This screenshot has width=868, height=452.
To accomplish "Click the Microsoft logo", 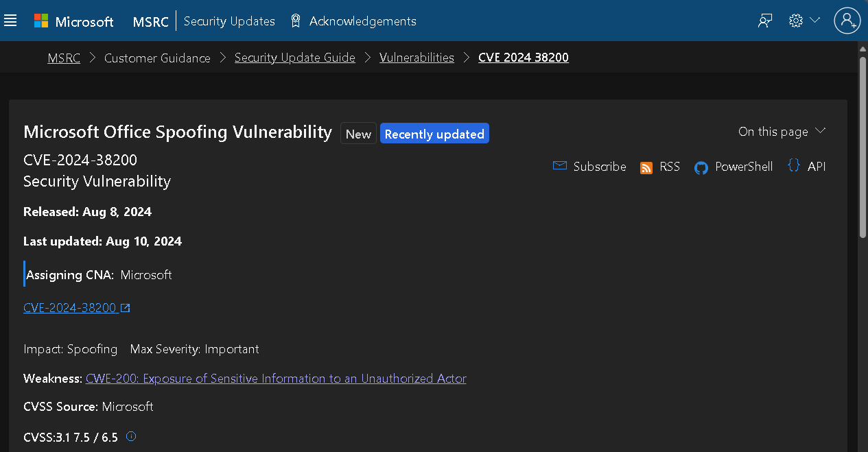I will (x=74, y=21).
